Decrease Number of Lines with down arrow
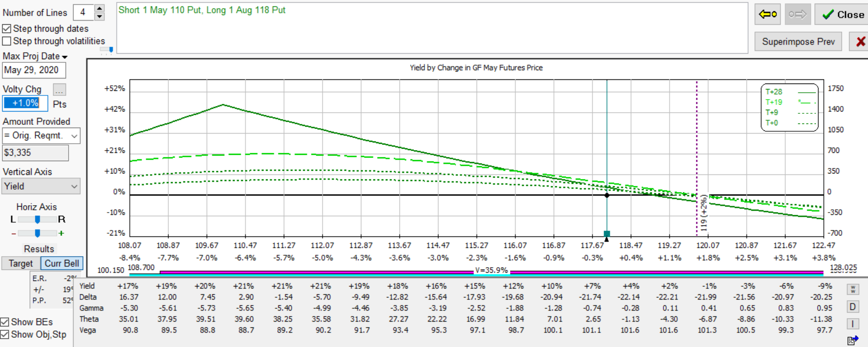Viewport: 868px width, 347px height. coord(100,17)
